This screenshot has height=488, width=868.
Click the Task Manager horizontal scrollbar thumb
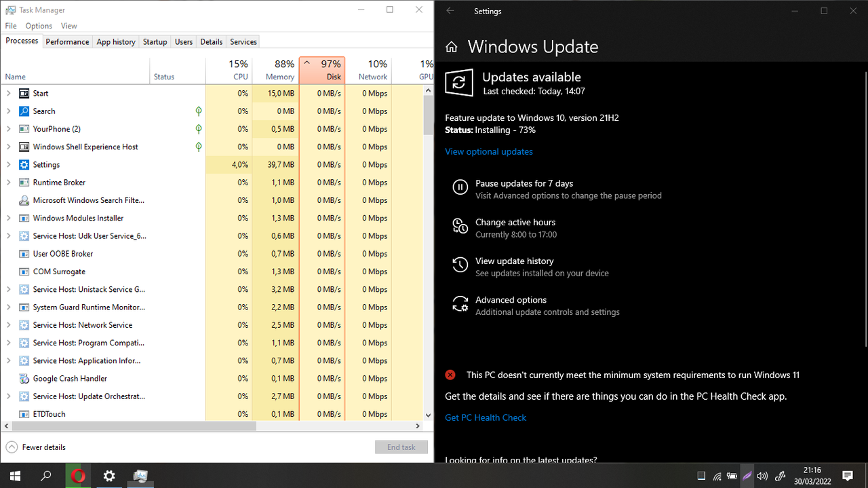[x=134, y=426]
